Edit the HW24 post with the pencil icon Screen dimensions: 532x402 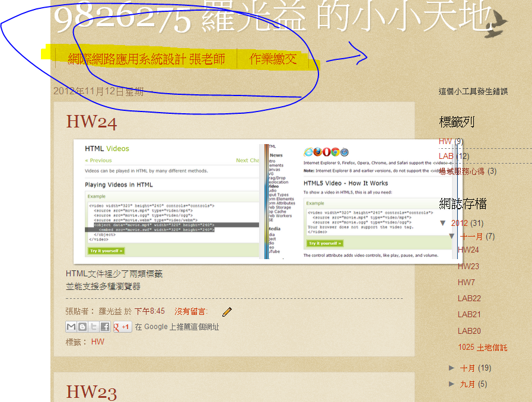click(227, 312)
